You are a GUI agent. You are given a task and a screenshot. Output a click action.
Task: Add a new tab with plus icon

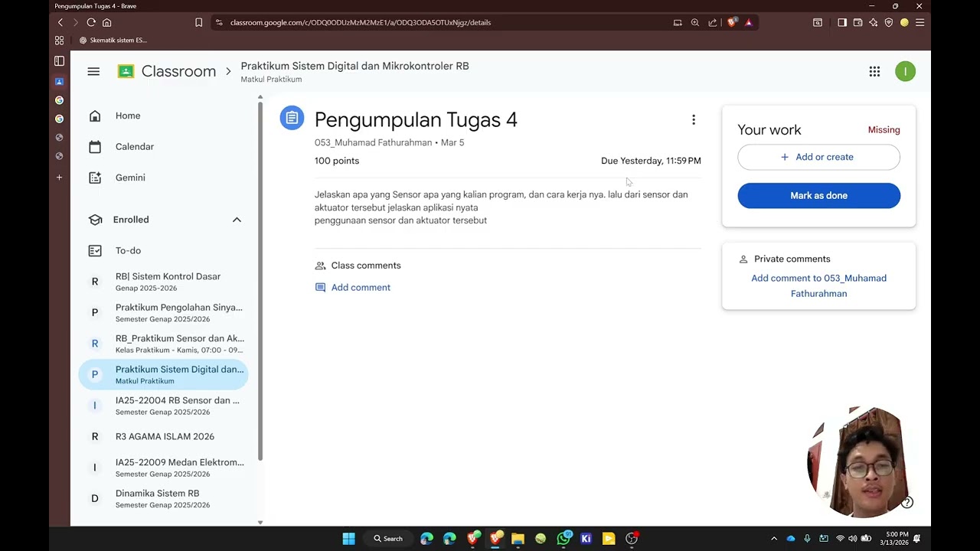point(59,178)
